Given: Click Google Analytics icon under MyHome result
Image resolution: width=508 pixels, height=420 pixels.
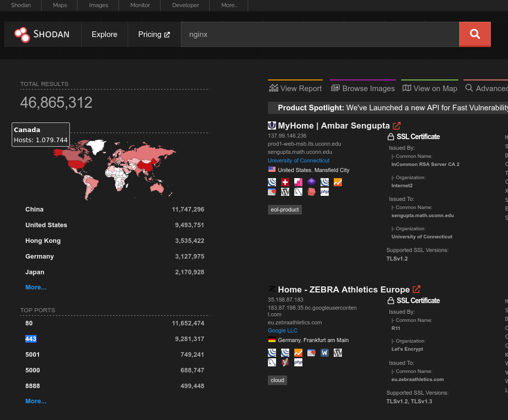Looking at the screenshot, I should (338, 182).
